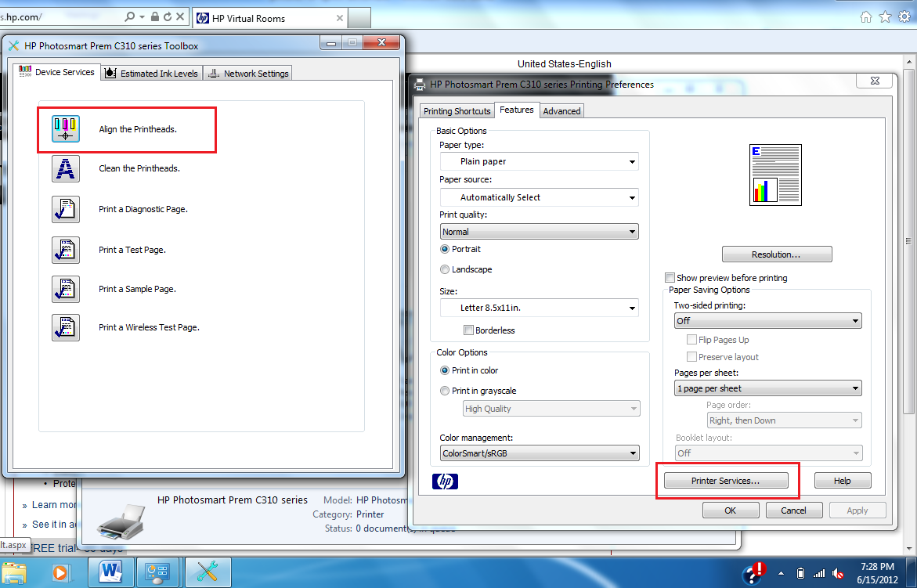917x588 pixels.
Task: Open the Paper type dropdown
Action: click(x=540, y=161)
